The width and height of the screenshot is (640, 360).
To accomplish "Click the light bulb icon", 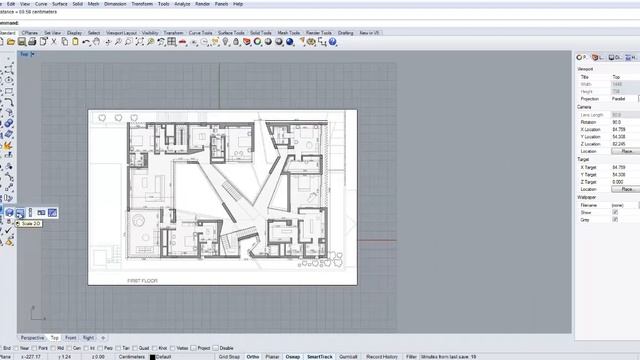I will tap(225, 42).
